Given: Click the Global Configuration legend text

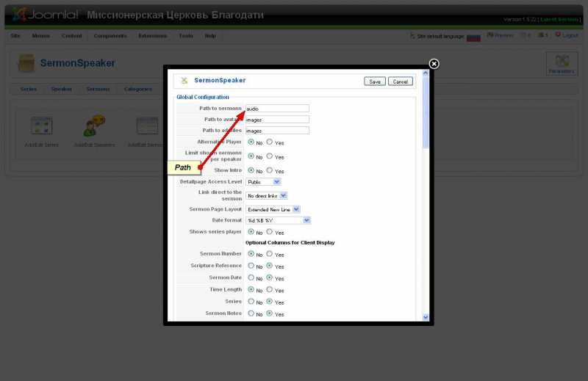Looking at the screenshot, I should pyautogui.click(x=203, y=97).
